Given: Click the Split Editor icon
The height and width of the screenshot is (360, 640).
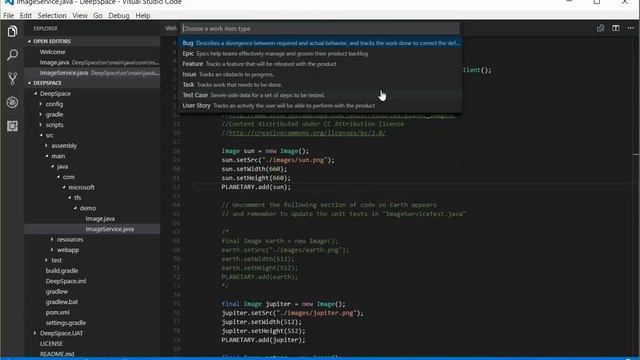Looking at the screenshot, I should pos(616,28).
